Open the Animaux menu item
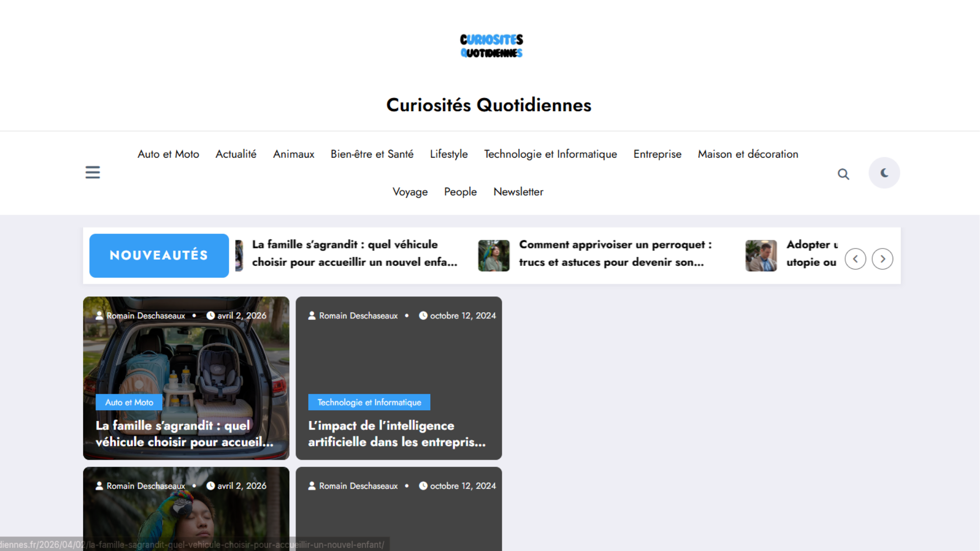This screenshot has width=980, height=551. [x=293, y=154]
